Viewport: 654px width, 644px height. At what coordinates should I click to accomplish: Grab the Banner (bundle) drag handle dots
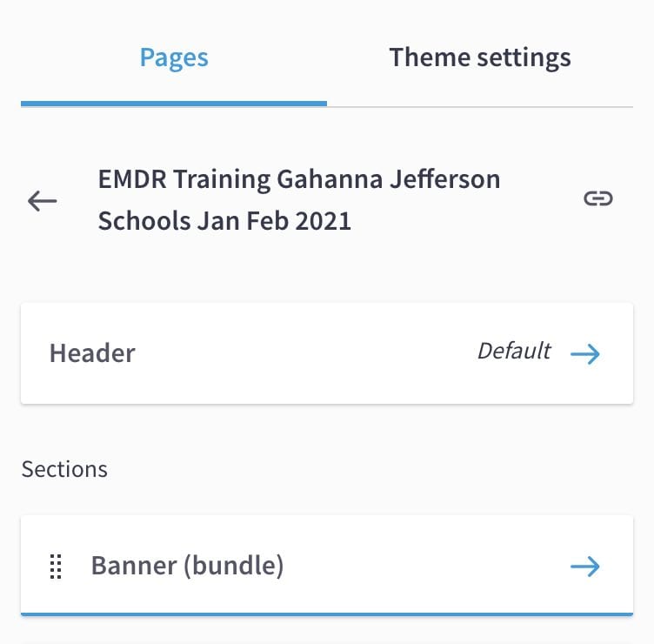click(56, 567)
